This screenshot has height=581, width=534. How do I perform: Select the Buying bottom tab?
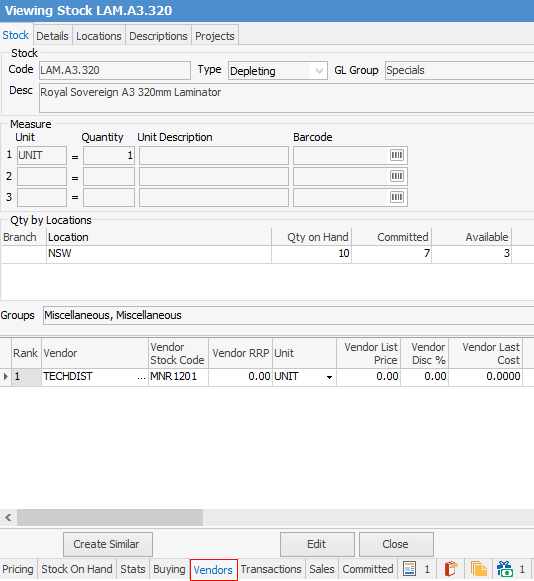point(169,569)
